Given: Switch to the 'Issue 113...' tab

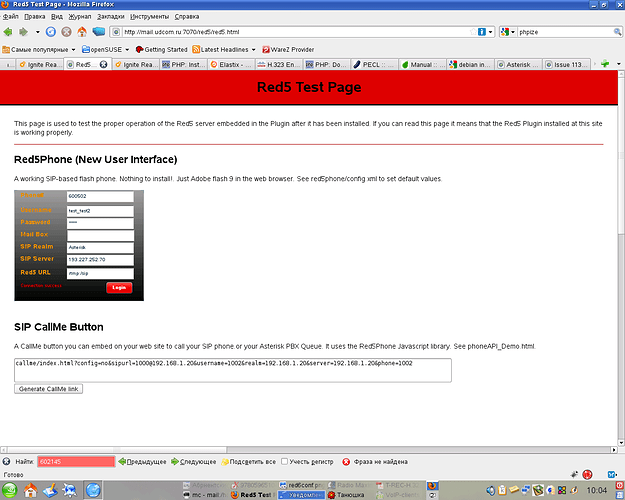Looking at the screenshot, I should pyautogui.click(x=566, y=65).
